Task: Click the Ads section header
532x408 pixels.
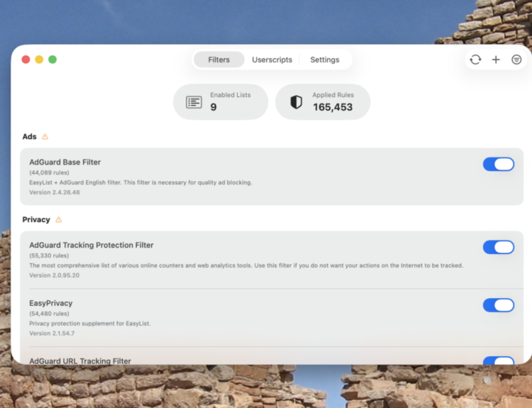Action: tap(29, 137)
